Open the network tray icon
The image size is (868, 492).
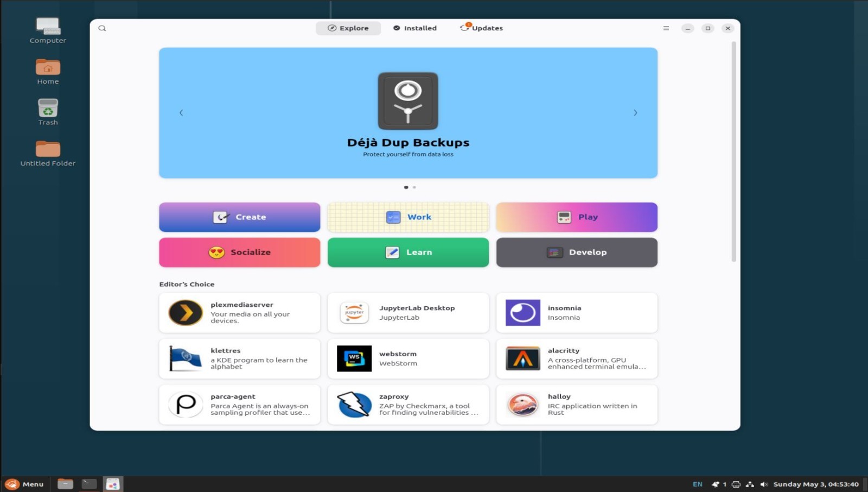750,484
